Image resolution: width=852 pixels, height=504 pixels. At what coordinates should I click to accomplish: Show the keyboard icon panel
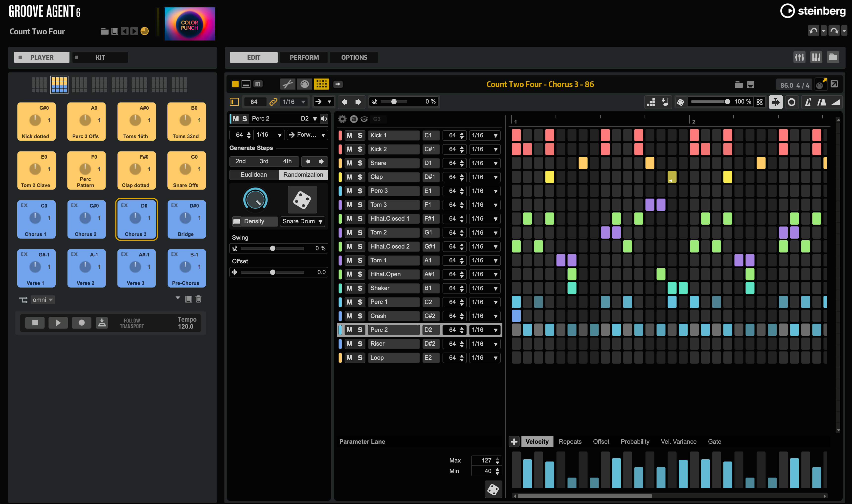click(816, 57)
